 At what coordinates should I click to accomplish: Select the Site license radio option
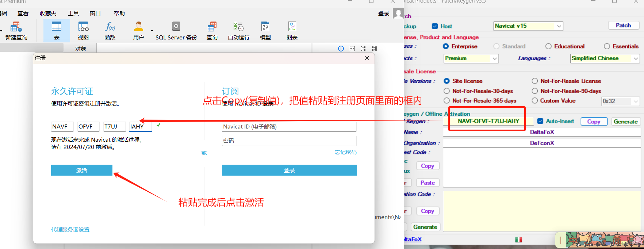446,81
